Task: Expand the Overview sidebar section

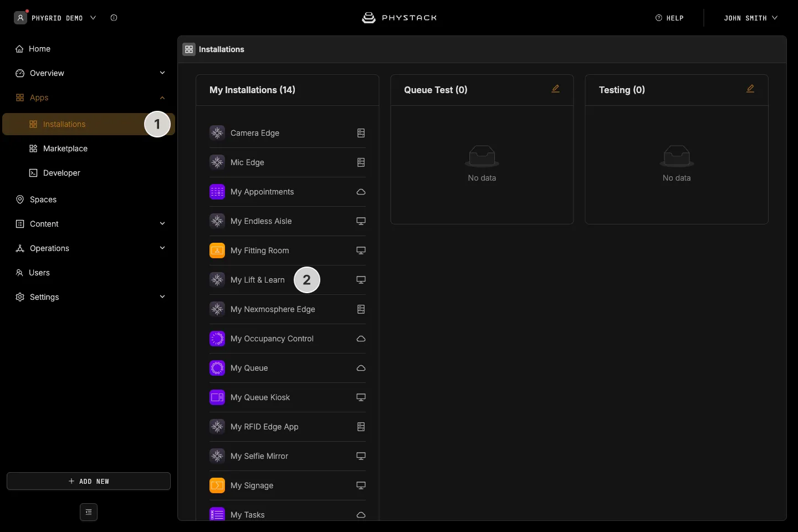Action: coord(89,73)
